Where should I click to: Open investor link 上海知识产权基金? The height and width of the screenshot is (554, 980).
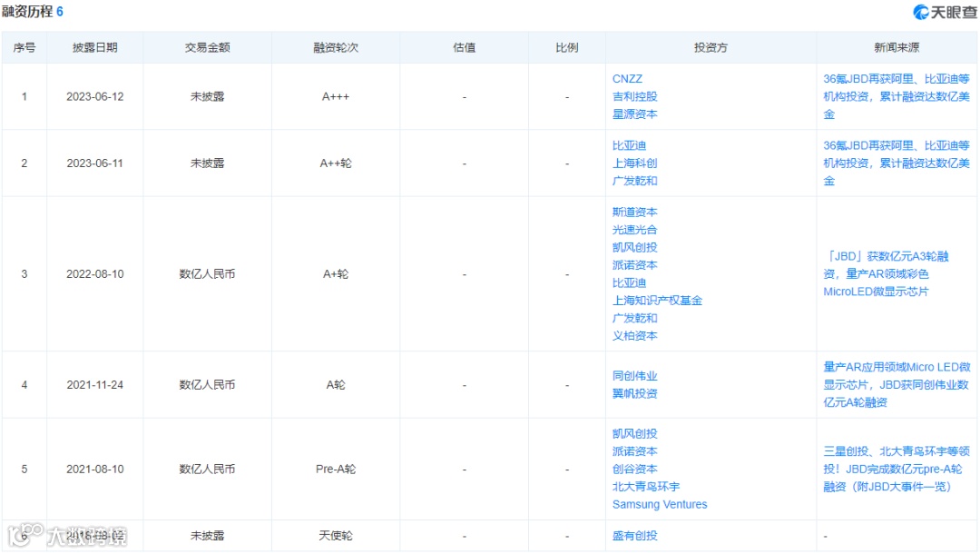pyautogui.click(x=657, y=300)
